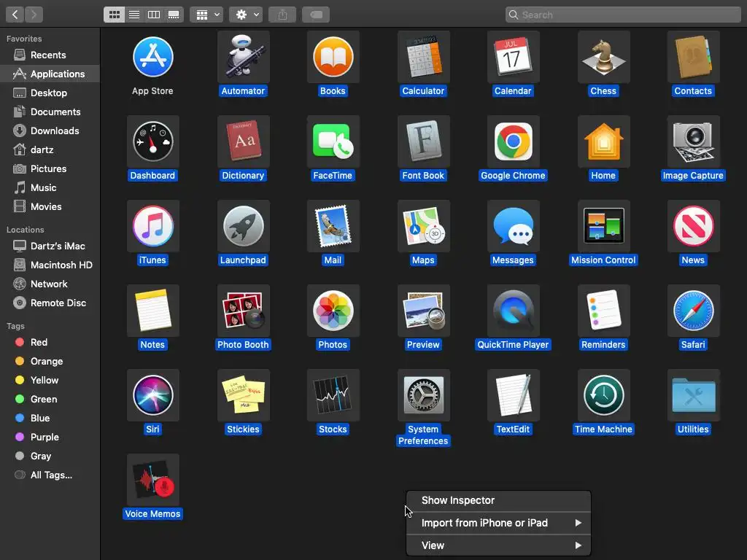Image resolution: width=747 pixels, height=560 pixels.
Task: Click the Edit Tags toolbar button
Action: (317, 15)
